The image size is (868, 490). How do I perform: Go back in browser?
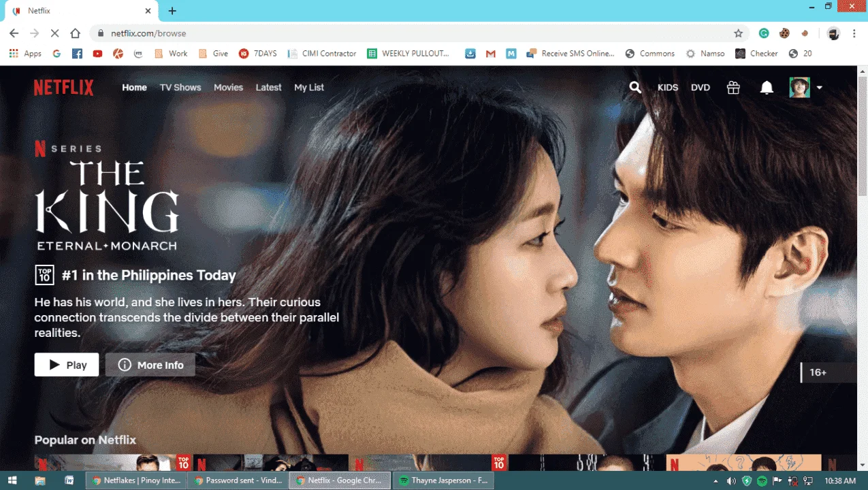[14, 33]
